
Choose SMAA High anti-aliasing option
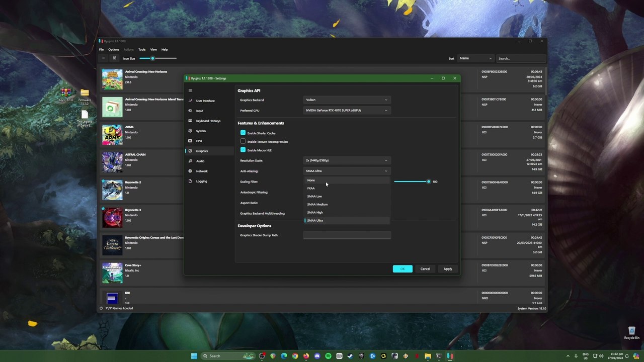tap(347, 212)
